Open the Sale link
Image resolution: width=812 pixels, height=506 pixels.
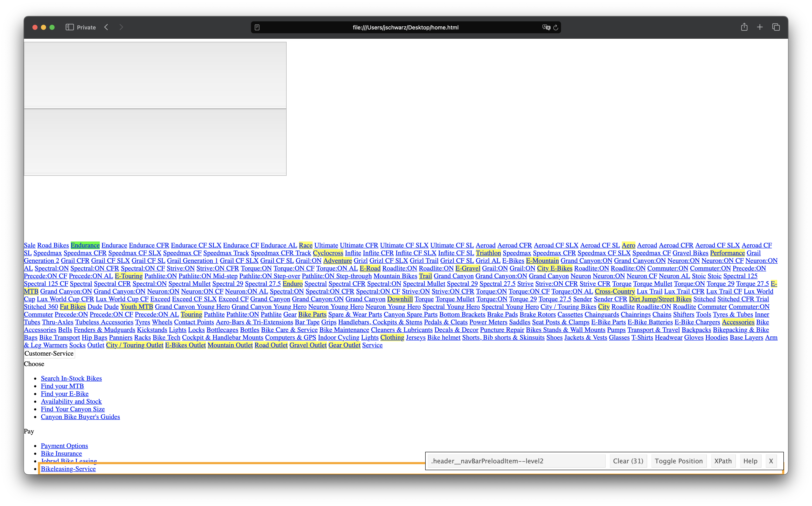pos(29,245)
